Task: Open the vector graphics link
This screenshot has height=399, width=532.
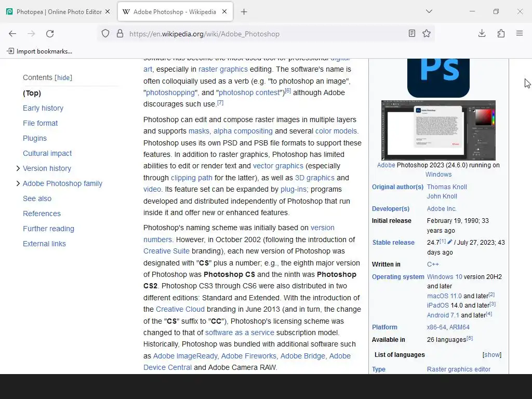Action: pos(278,166)
